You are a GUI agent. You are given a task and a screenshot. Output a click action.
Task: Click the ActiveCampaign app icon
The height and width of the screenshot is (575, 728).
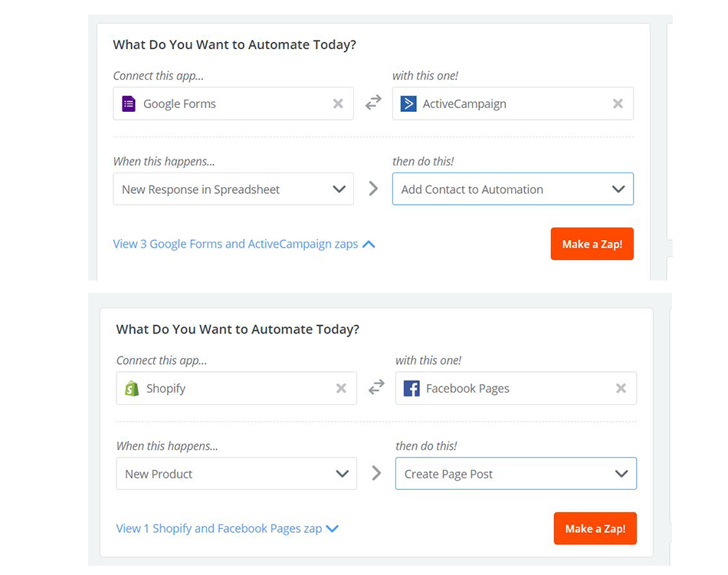coord(408,103)
